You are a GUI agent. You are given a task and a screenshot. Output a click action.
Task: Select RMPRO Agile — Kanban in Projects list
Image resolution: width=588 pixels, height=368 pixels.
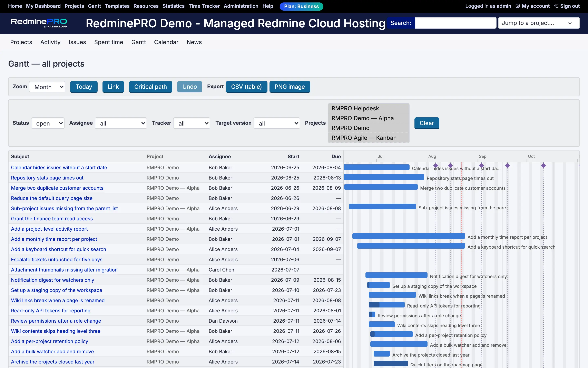pyautogui.click(x=369, y=138)
